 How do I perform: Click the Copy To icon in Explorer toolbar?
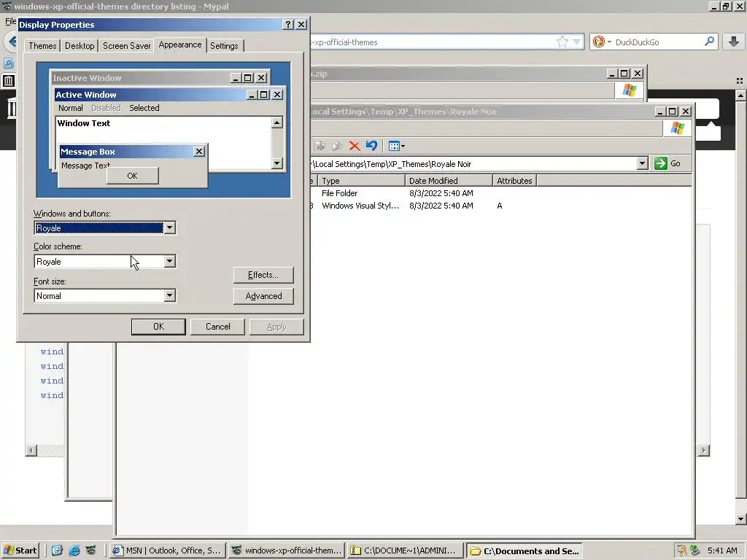tap(337, 146)
